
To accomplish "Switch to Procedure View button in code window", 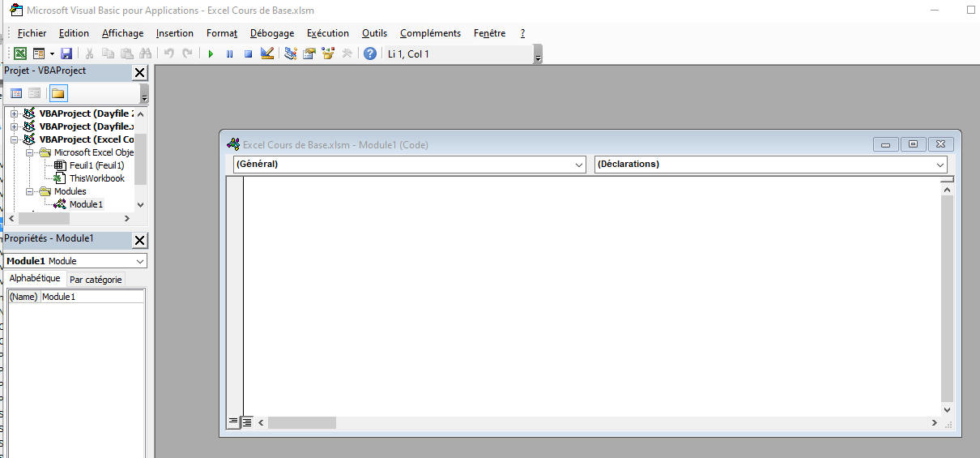I will click(x=233, y=422).
